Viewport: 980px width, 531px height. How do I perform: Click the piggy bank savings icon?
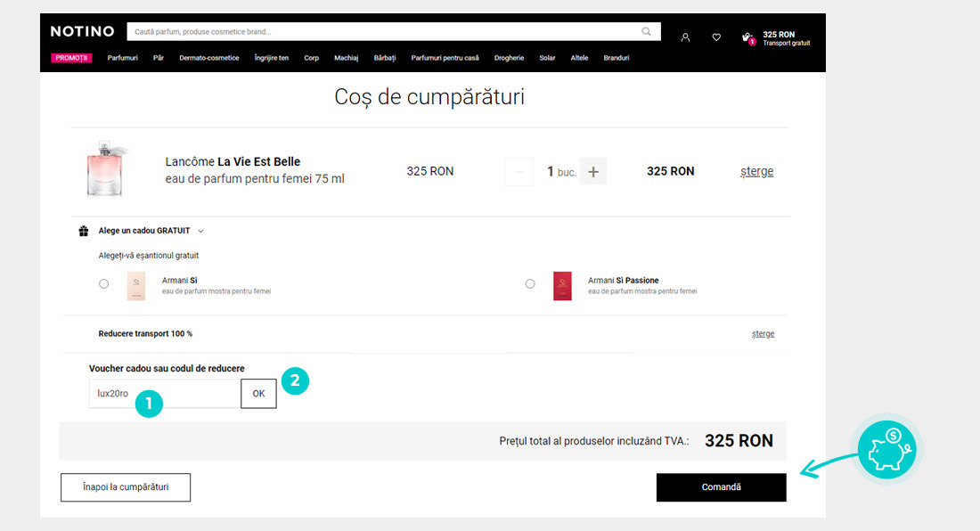[x=887, y=449]
